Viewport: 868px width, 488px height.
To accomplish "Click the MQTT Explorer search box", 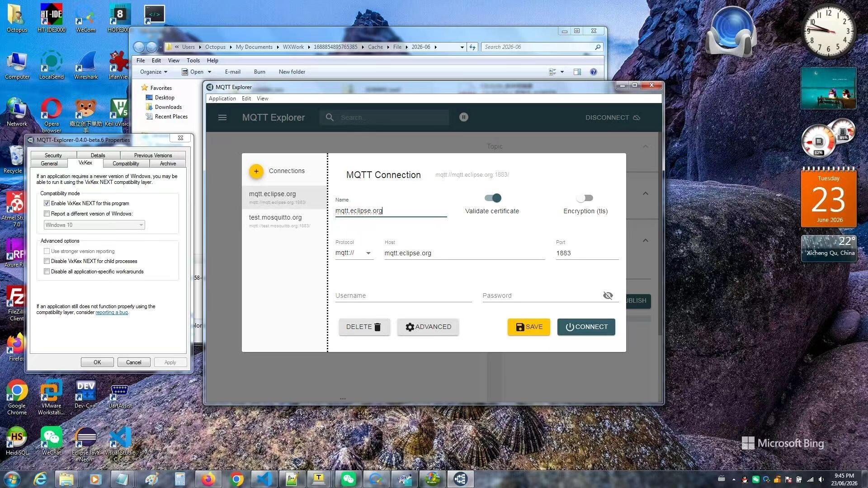I will tap(384, 117).
